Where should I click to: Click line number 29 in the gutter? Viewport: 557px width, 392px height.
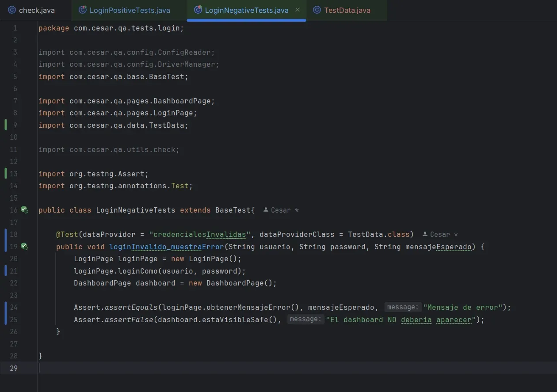point(14,368)
